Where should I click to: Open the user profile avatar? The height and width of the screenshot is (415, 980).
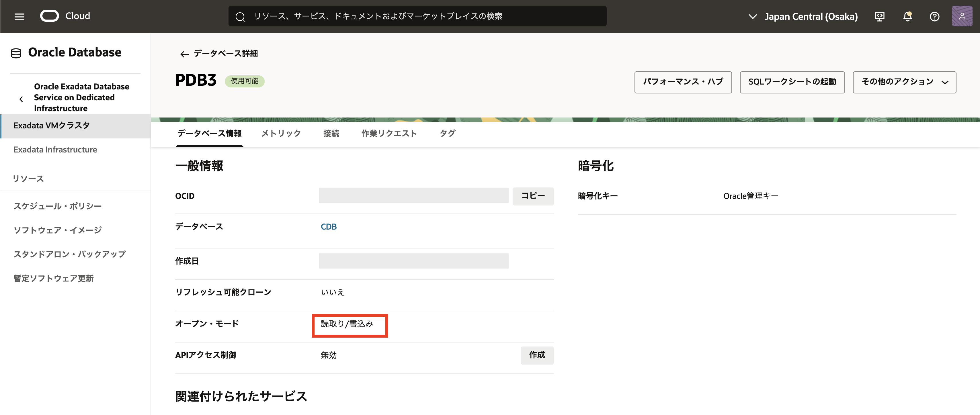[962, 16]
